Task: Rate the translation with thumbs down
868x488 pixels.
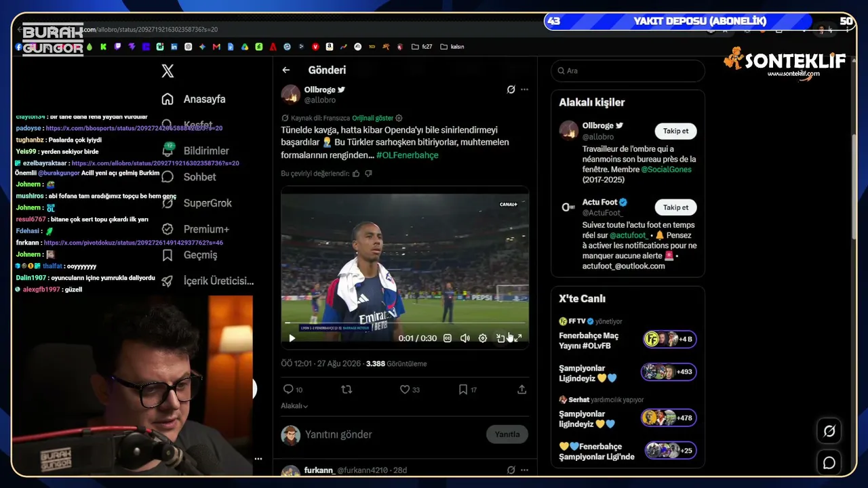Action: click(368, 174)
